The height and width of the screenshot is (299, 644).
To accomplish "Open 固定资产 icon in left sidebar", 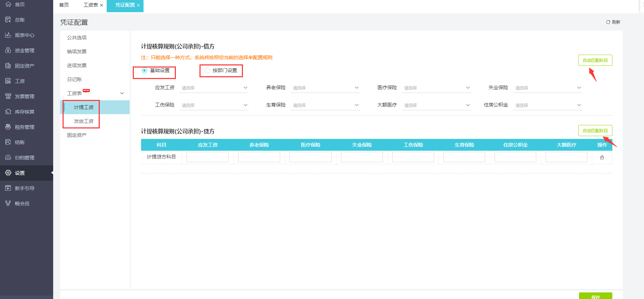I will [8, 66].
